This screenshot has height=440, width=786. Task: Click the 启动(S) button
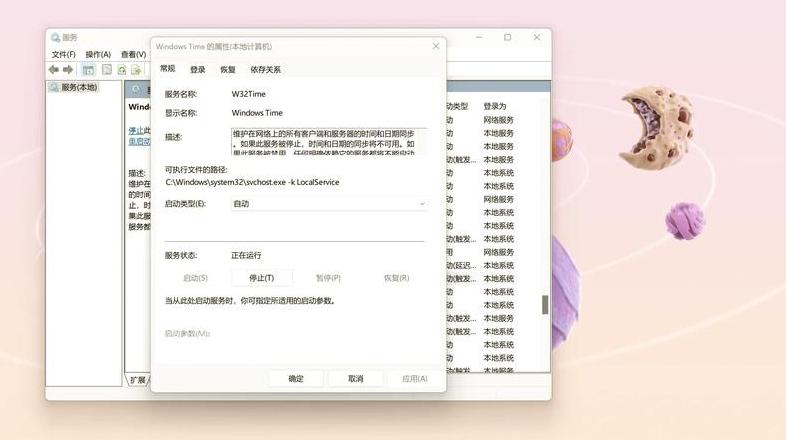(x=195, y=278)
